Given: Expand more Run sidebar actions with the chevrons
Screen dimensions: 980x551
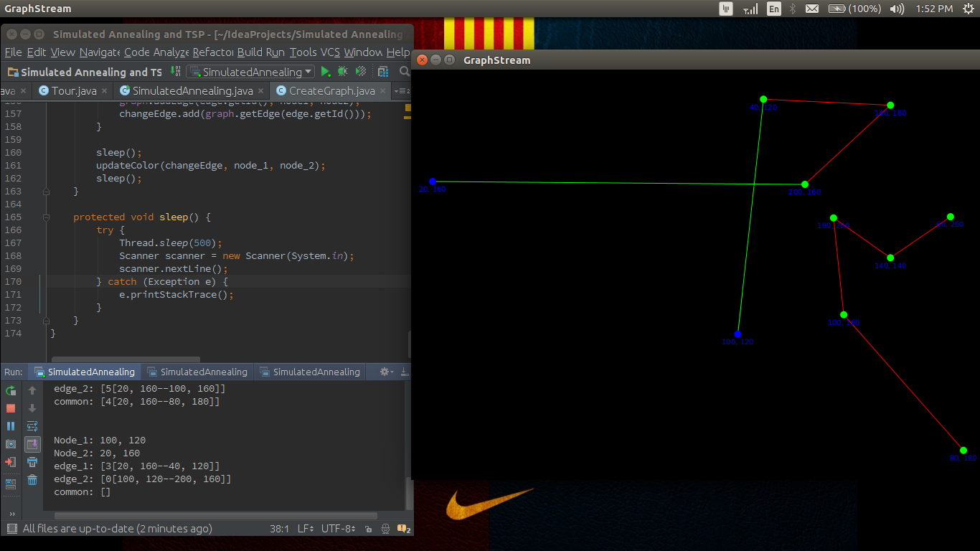Looking at the screenshot, I should pos(11,514).
